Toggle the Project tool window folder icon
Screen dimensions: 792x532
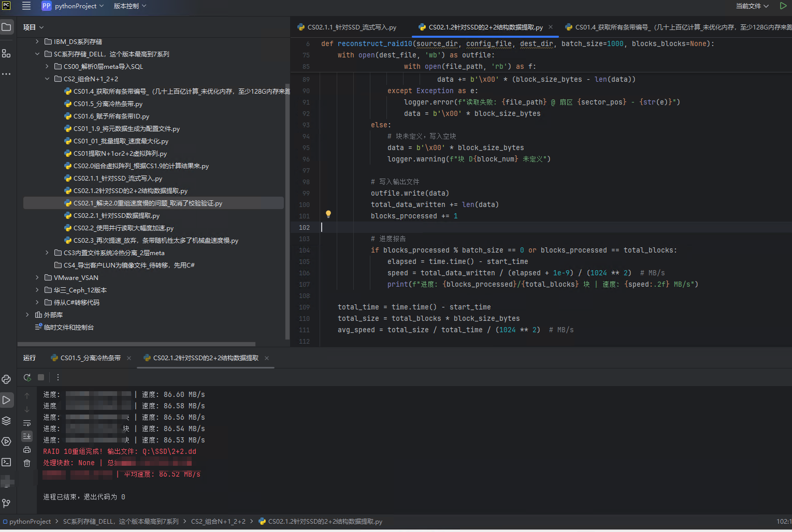(x=6, y=27)
